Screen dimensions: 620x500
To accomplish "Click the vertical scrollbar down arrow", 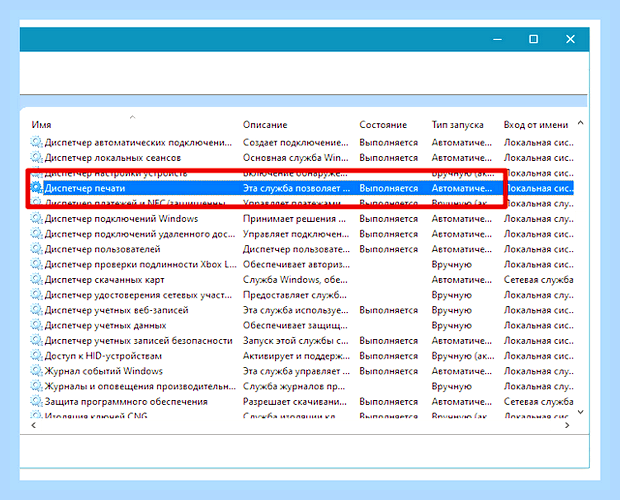I will click(580, 412).
